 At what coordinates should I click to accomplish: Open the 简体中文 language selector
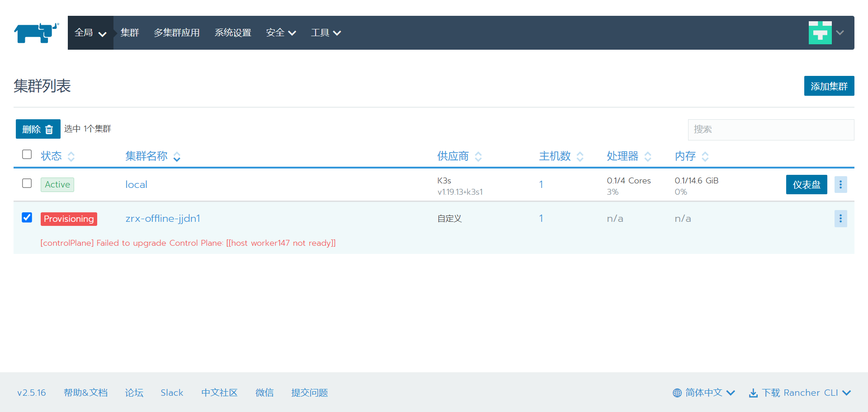click(x=704, y=393)
